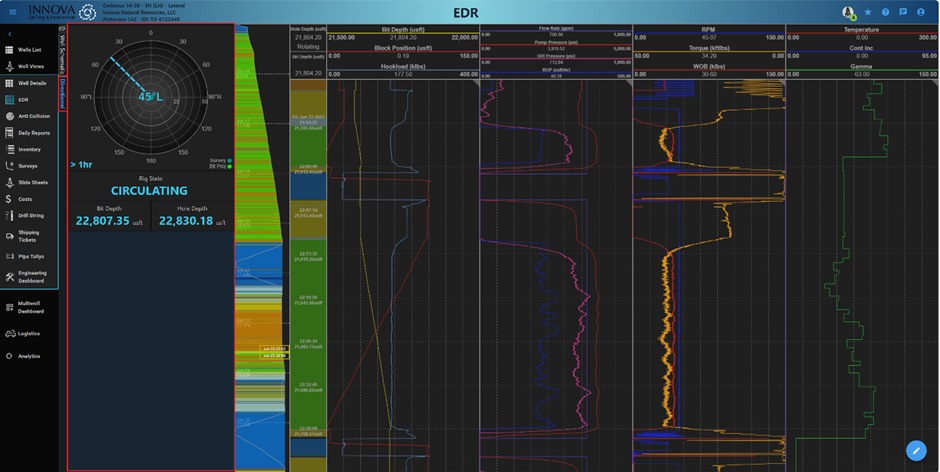
Task: Click the rig avatar status icon
Action: click(x=848, y=12)
